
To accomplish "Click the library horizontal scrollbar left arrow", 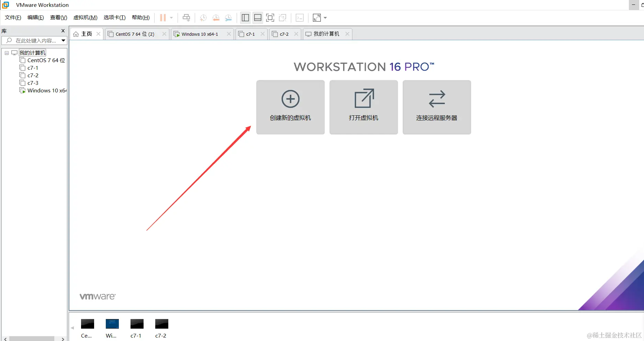I will point(5,339).
